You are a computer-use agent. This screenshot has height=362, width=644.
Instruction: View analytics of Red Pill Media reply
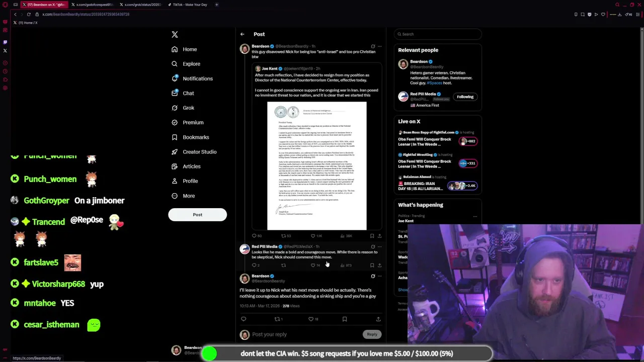coord(346,265)
